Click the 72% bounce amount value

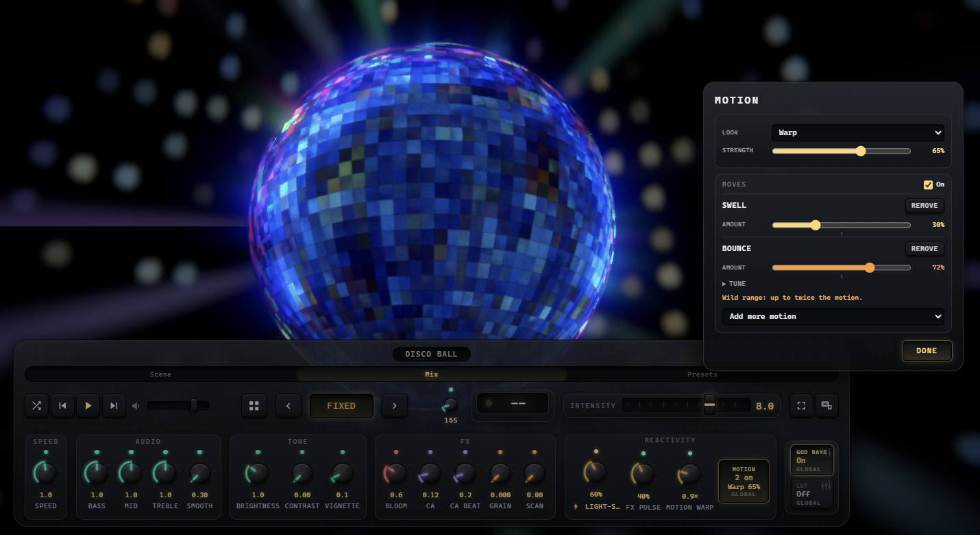[938, 267]
